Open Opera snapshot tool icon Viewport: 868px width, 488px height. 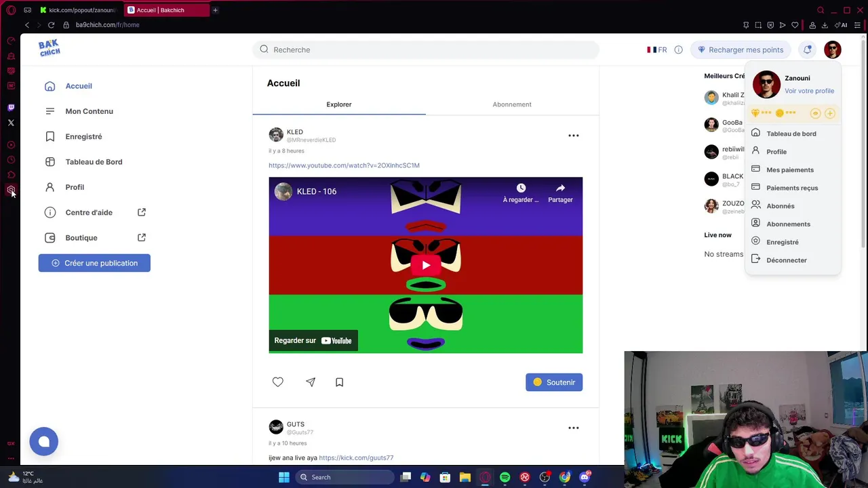(x=757, y=25)
